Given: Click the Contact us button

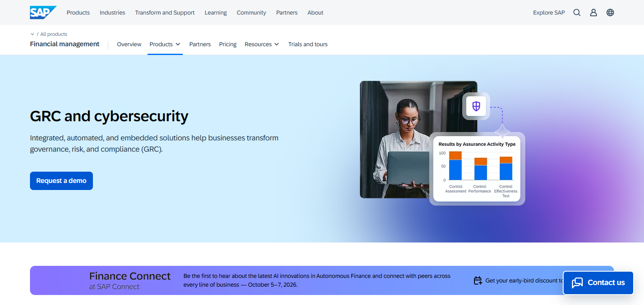Looking at the screenshot, I should [598, 283].
